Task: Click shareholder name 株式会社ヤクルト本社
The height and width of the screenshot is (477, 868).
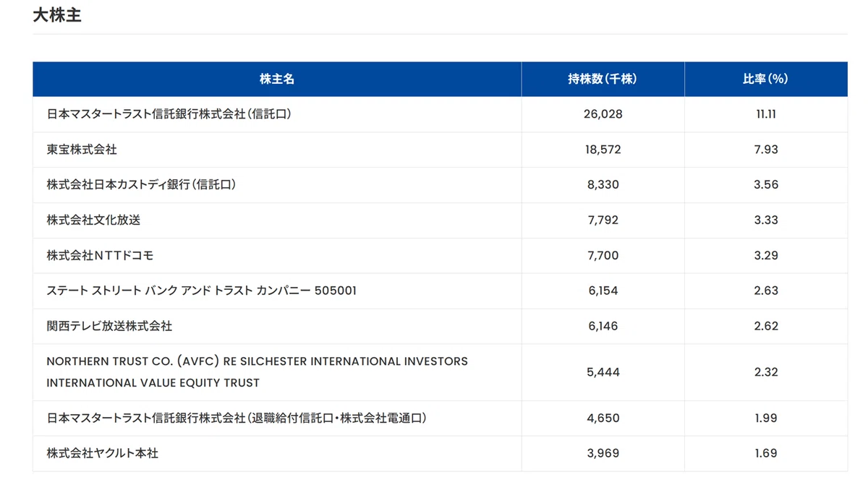Action: tap(103, 453)
